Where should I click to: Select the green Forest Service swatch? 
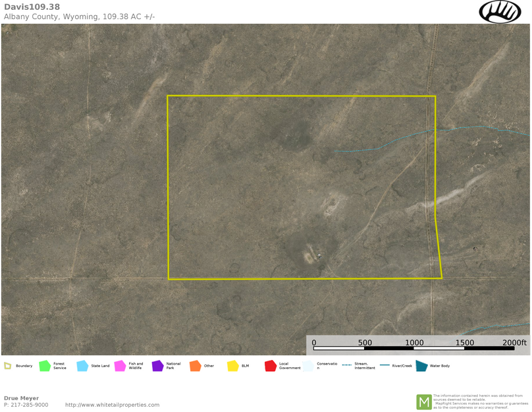pos(45,366)
